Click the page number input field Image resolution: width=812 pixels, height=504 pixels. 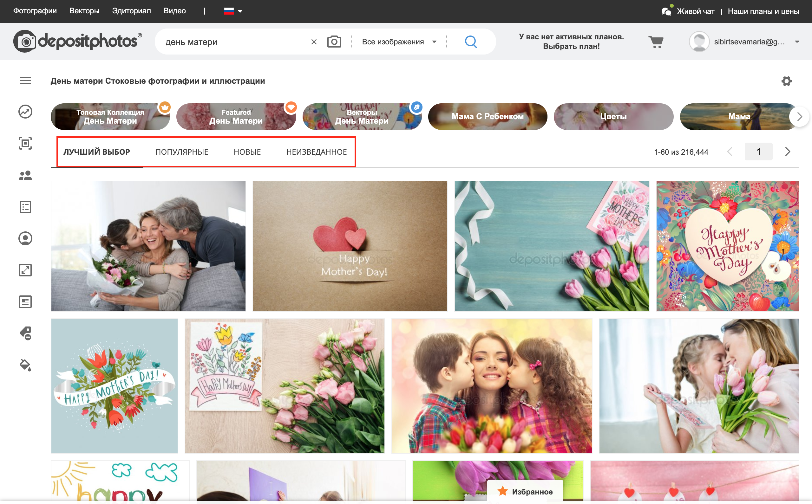[758, 152]
